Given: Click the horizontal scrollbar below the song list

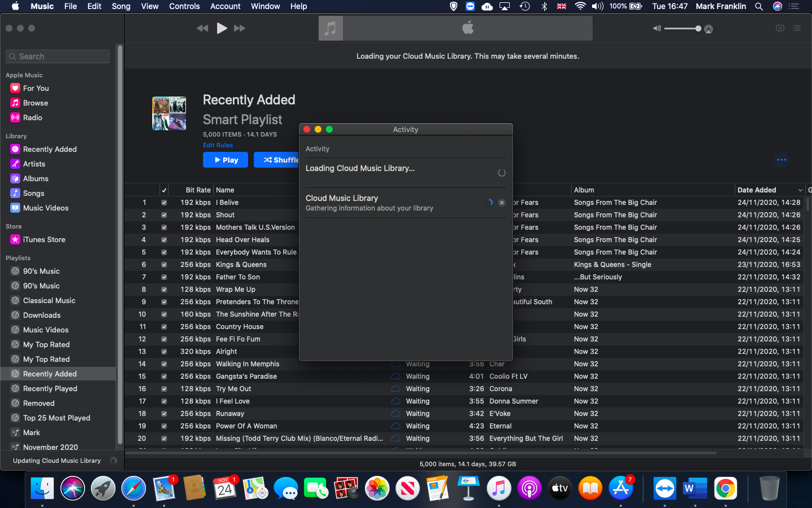Looking at the screenshot, I should (421, 453).
